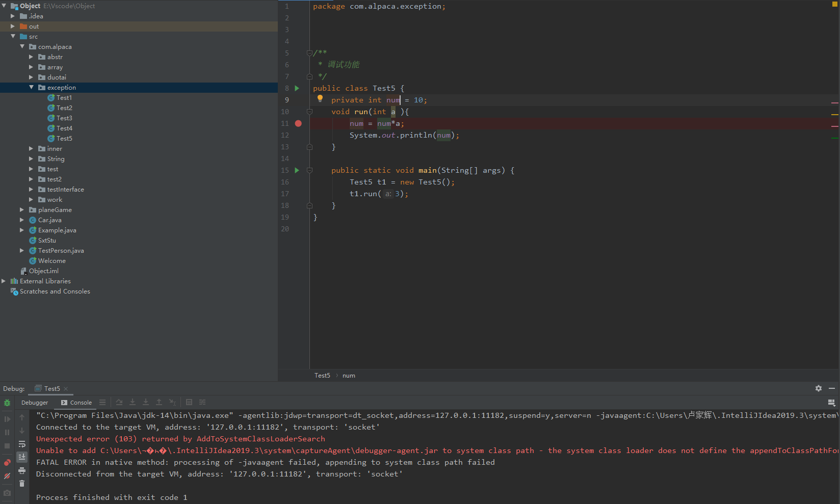This screenshot has width=840, height=504.
Task: Click the Resume Program icon
Action: [x=7, y=419]
